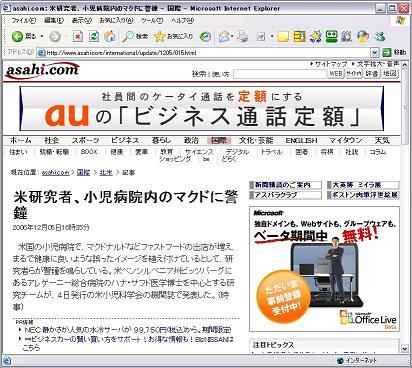Click the Messenger people toolbar icon
Viewport: 412px width, 368px height.
pos(379,36)
